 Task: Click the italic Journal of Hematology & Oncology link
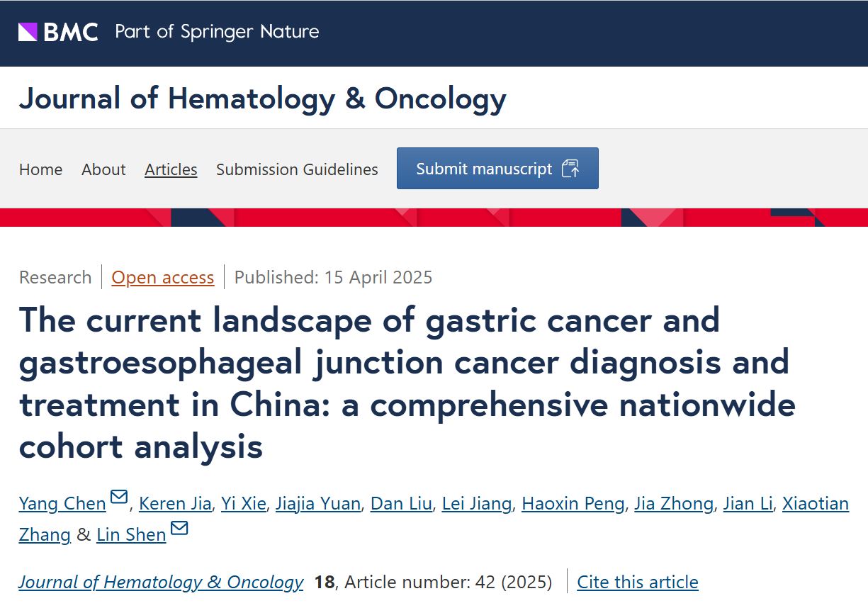(161, 582)
